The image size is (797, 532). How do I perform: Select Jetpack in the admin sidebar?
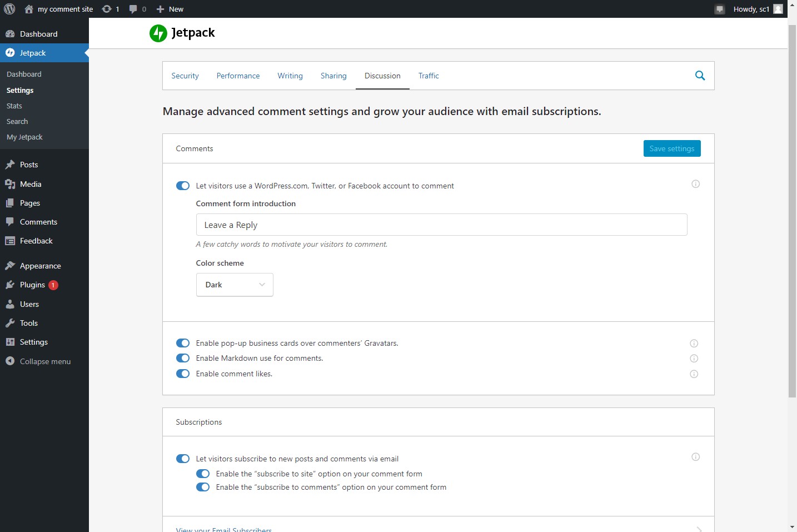(44, 53)
